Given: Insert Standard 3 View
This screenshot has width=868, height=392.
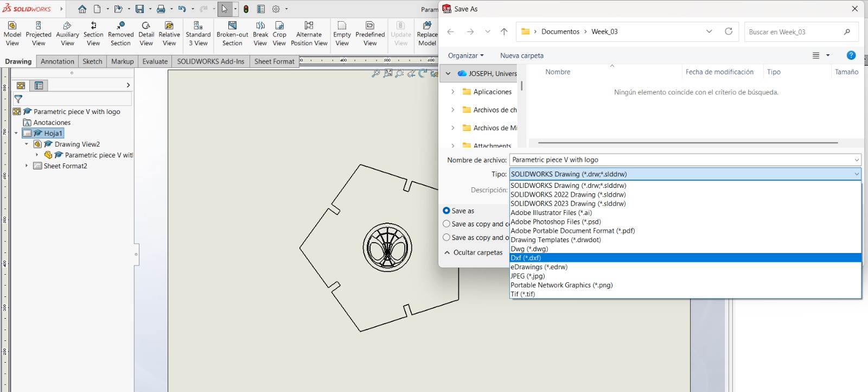Looking at the screenshot, I should 198,34.
